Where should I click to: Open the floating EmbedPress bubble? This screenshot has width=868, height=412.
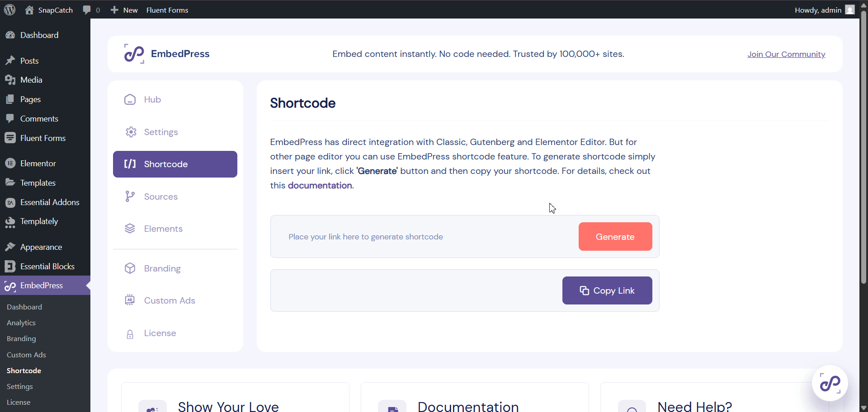[830, 383]
